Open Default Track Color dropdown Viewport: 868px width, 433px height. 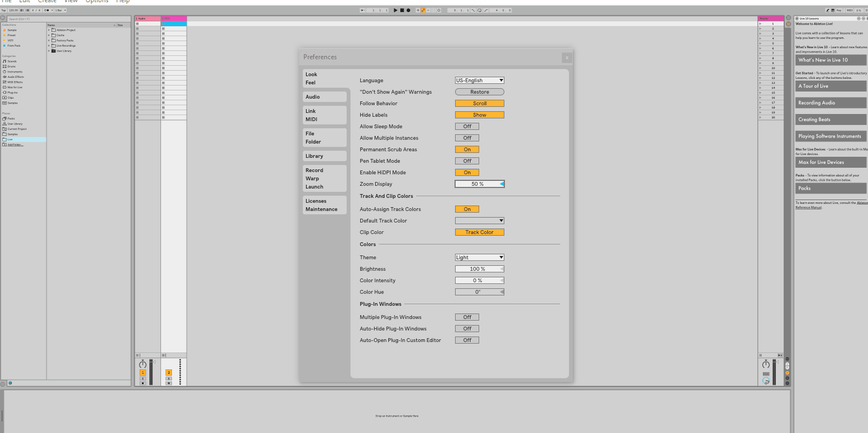coord(480,221)
